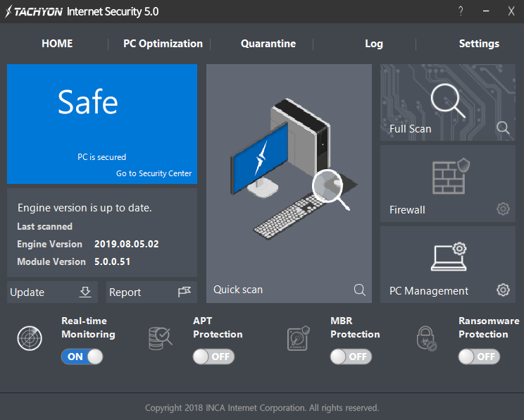Click the Quick scan magnifier icon
The width and height of the screenshot is (524, 420).
click(x=360, y=290)
